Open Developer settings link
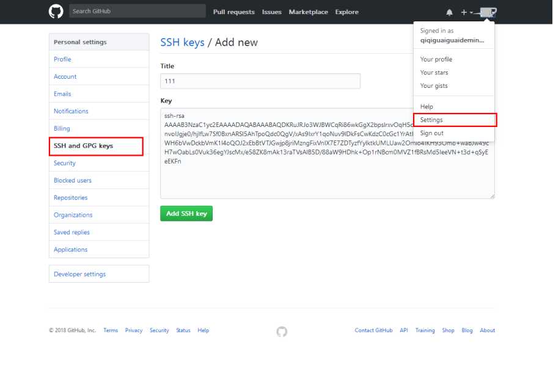The height and width of the screenshot is (392, 553). pyautogui.click(x=99, y=274)
